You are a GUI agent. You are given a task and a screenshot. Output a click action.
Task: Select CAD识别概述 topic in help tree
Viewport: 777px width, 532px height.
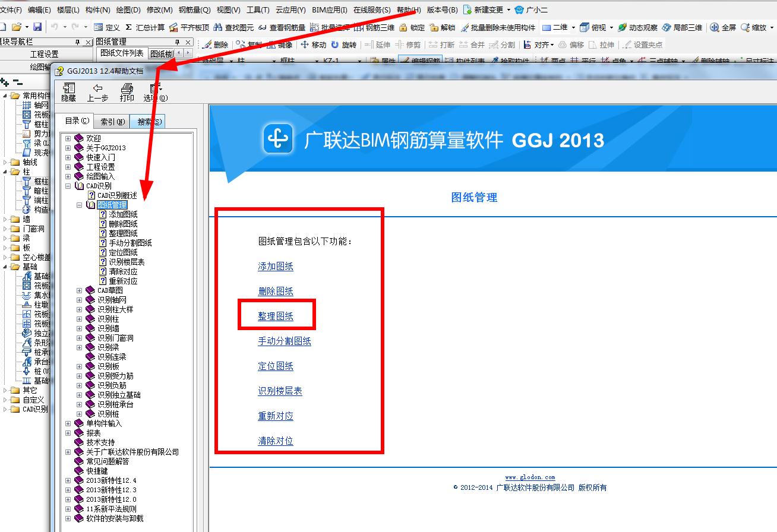(117, 195)
